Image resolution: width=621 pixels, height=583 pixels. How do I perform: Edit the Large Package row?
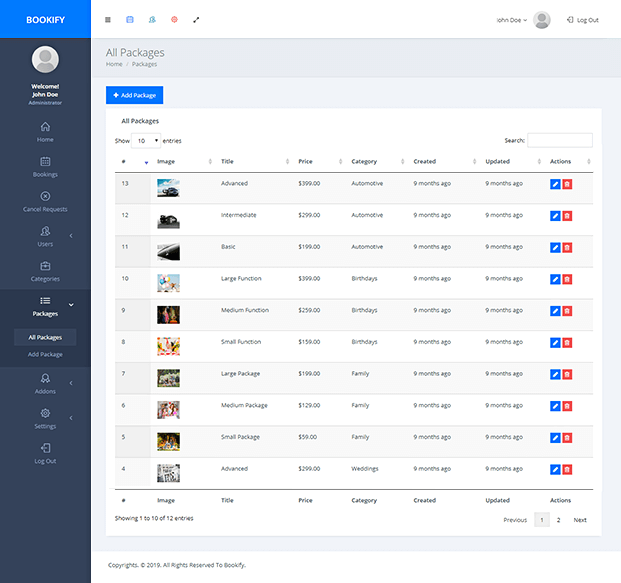click(555, 374)
